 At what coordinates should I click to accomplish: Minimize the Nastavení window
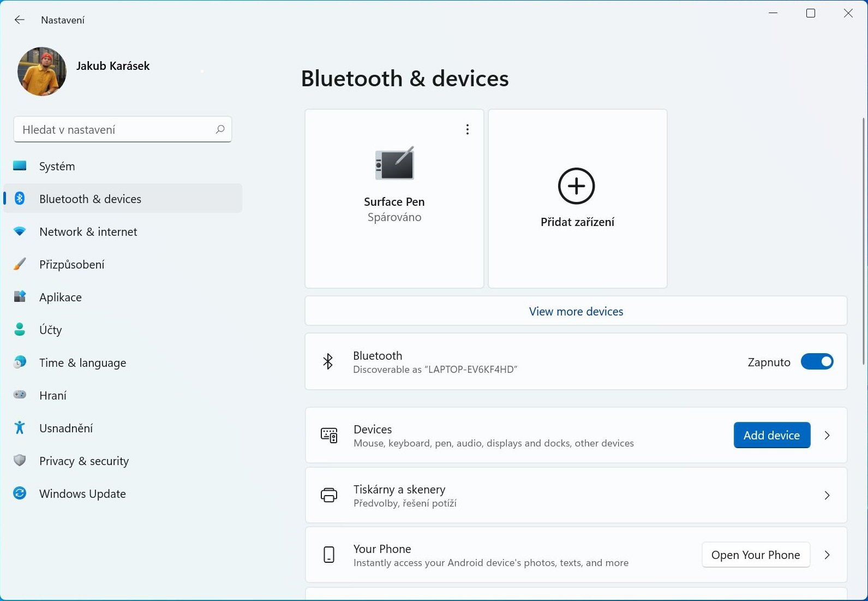[x=773, y=13]
